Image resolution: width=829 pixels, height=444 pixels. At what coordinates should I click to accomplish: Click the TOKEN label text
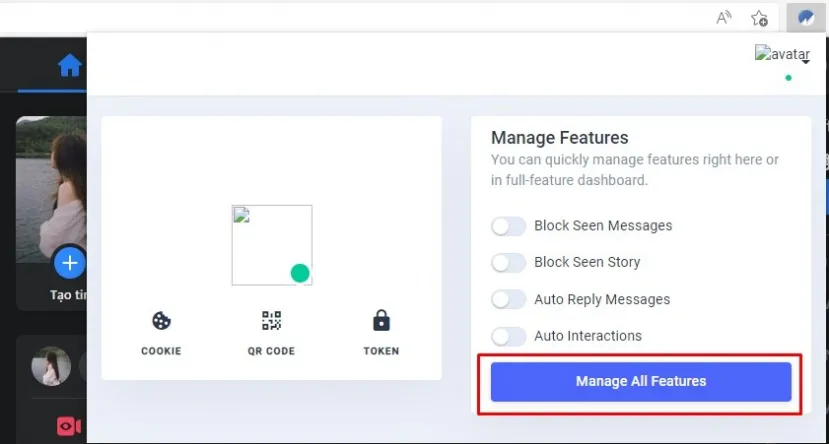(x=381, y=351)
